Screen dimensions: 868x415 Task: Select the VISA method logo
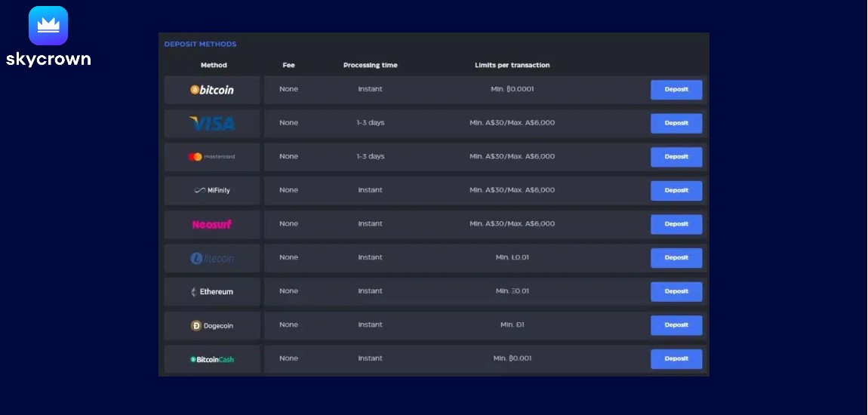[212, 124]
